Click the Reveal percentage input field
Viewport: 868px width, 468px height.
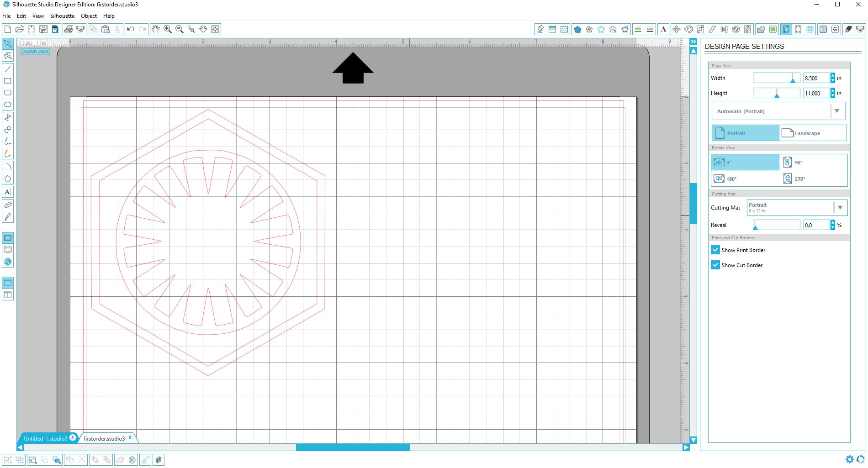coord(816,225)
